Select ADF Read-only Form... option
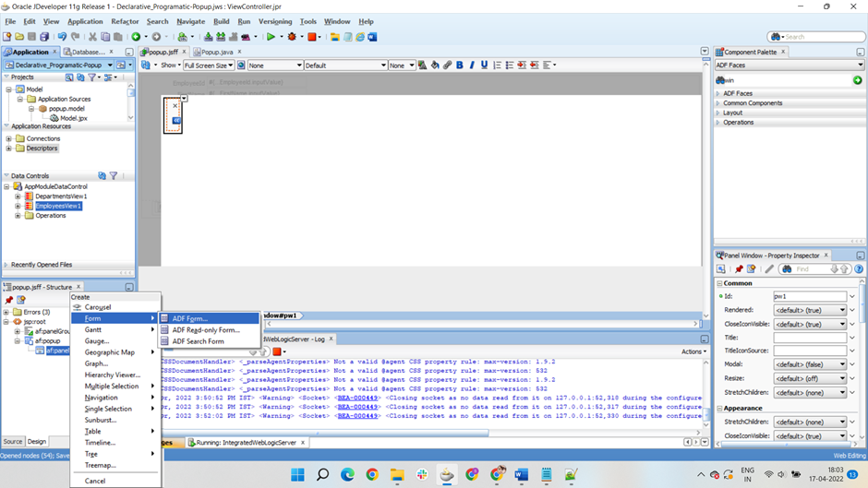Viewport: 868px width, 488px height. pos(210,329)
